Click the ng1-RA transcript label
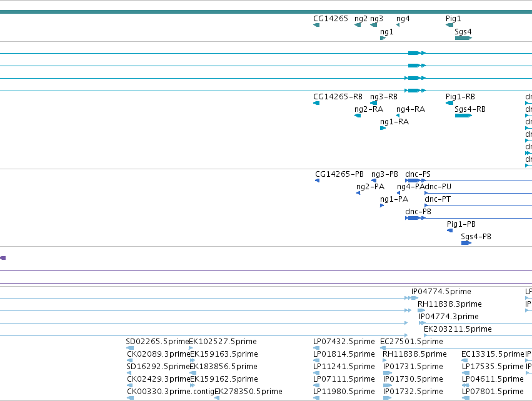This screenshot has width=532, height=401. (394, 122)
